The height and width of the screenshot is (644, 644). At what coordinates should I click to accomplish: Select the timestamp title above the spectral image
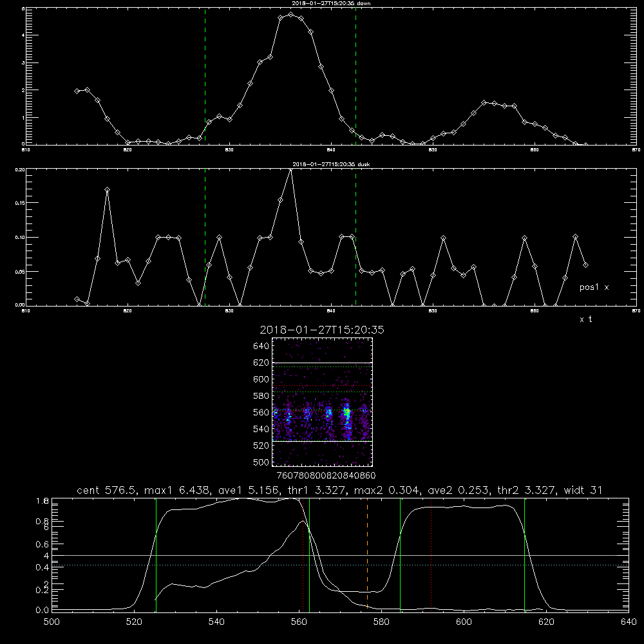tap(321, 330)
